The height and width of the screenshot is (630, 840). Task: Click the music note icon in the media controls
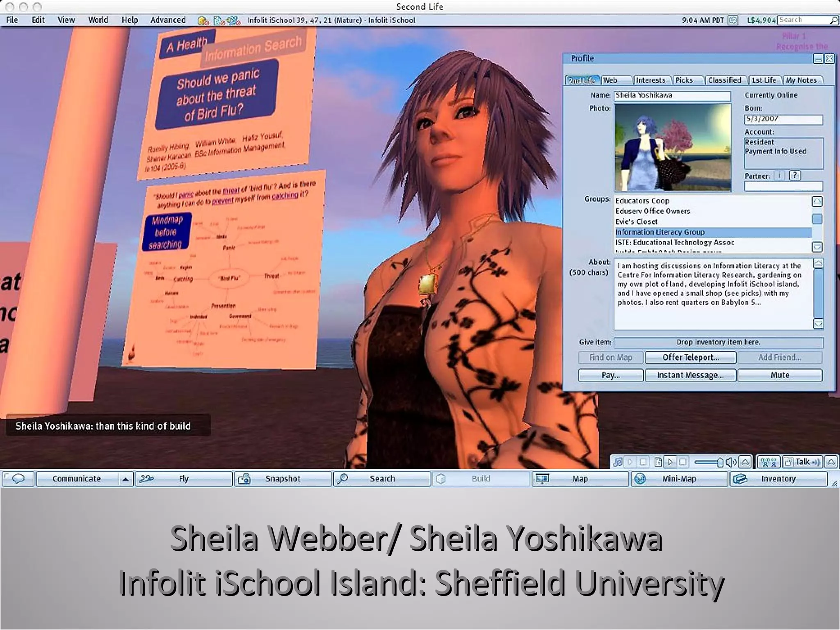(x=617, y=462)
